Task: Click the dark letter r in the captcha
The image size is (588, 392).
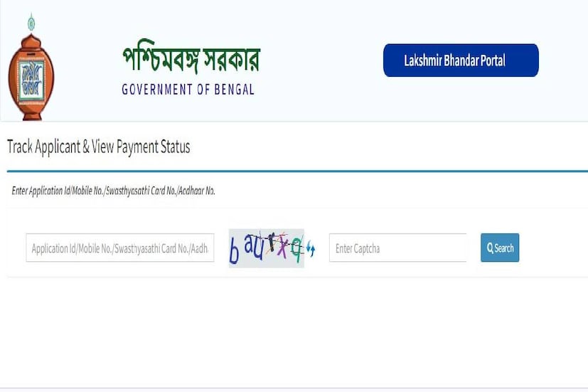Action: pos(272,241)
